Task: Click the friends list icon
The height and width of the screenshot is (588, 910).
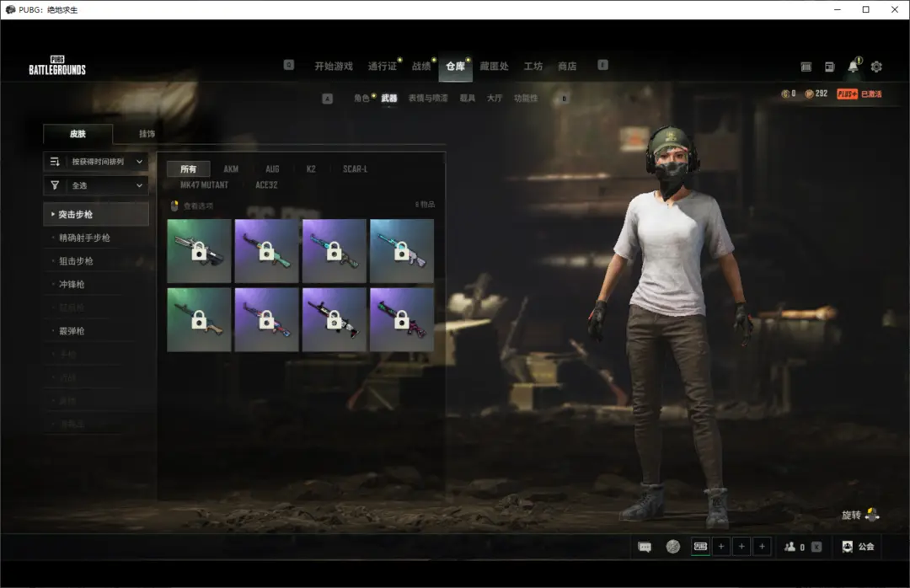Action: (x=790, y=547)
